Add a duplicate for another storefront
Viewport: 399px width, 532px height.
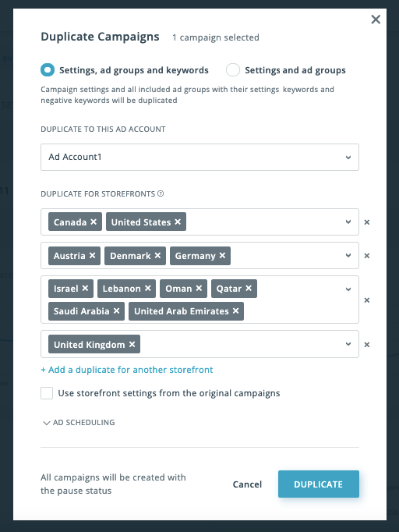(x=127, y=370)
